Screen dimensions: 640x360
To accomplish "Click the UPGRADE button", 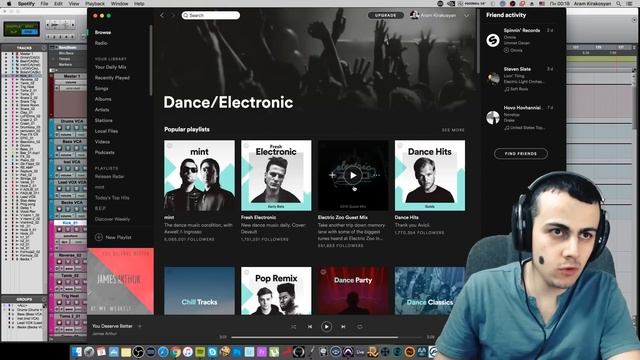I will tap(385, 16).
